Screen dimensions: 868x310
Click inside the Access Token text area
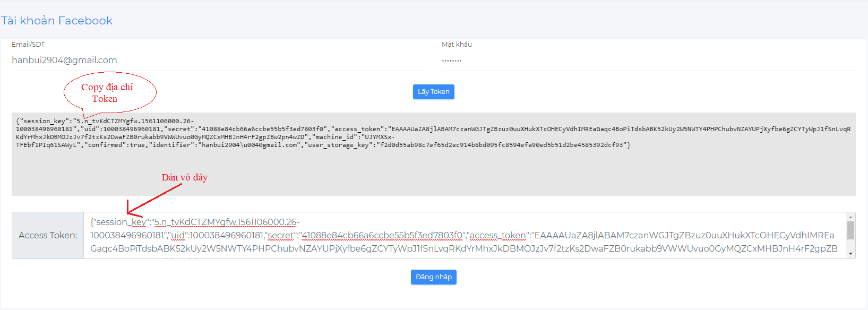point(462,236)
